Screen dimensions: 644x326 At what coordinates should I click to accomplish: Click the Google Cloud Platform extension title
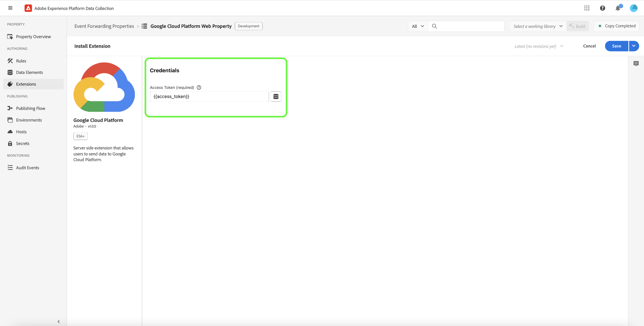98,120
